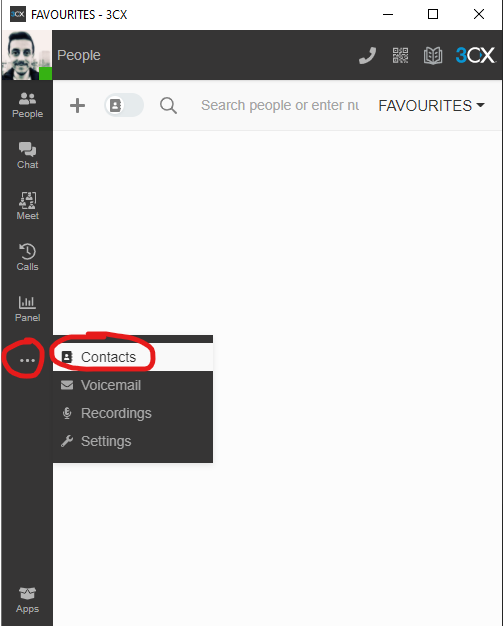Image resolution: width=503 pixels, height=626 pixels.
Task: Open the Meet video conference section
Action: (x=27, y=207)
